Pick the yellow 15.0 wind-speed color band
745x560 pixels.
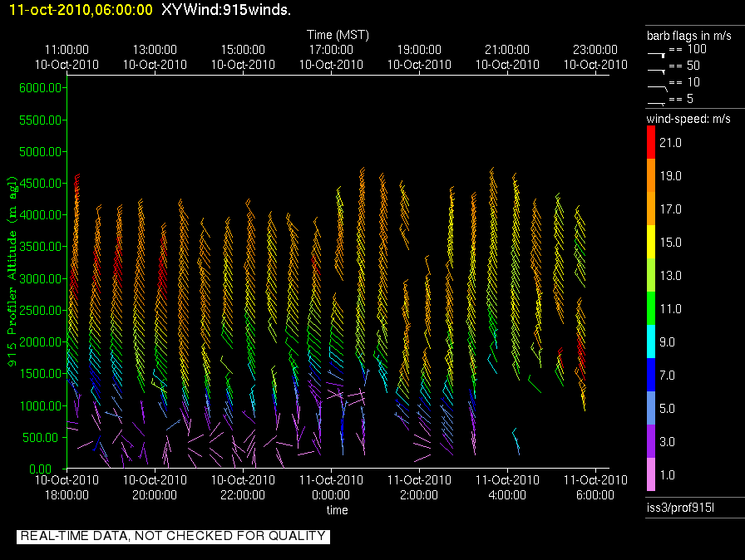click(651, 243)
